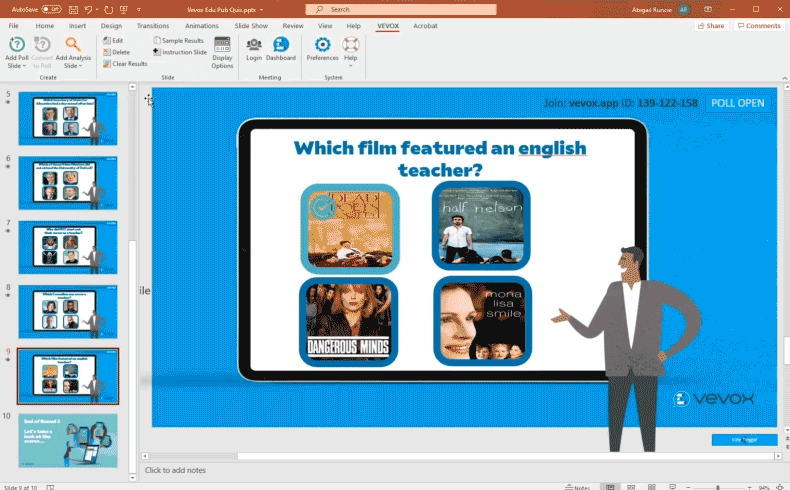Click the Vevox Help lifebuoy icon
This screenshot has width=790, height=490.
pyautogui.click(x=351, y=44)
